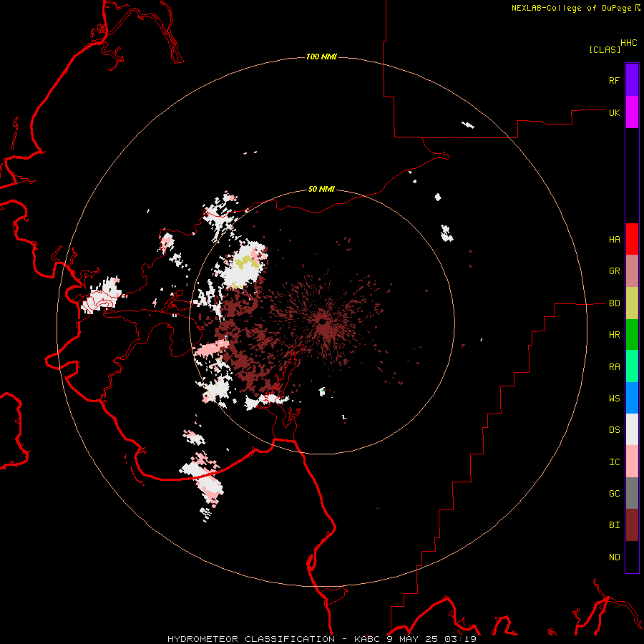The image size is (644, 644).
Task: Select the WS blue legend swatch
Action: point(632,398)
